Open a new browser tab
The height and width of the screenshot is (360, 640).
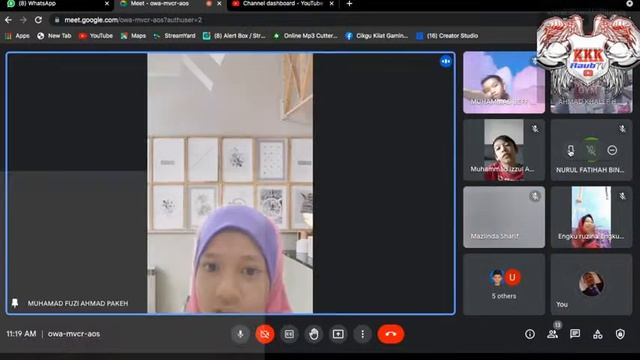349,4
